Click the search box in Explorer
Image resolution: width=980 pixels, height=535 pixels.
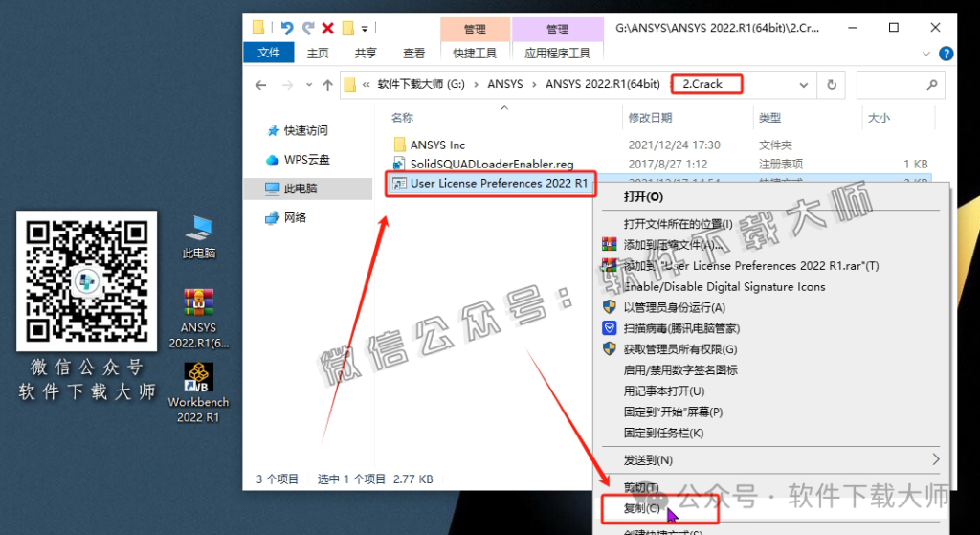tap(901, 85)
